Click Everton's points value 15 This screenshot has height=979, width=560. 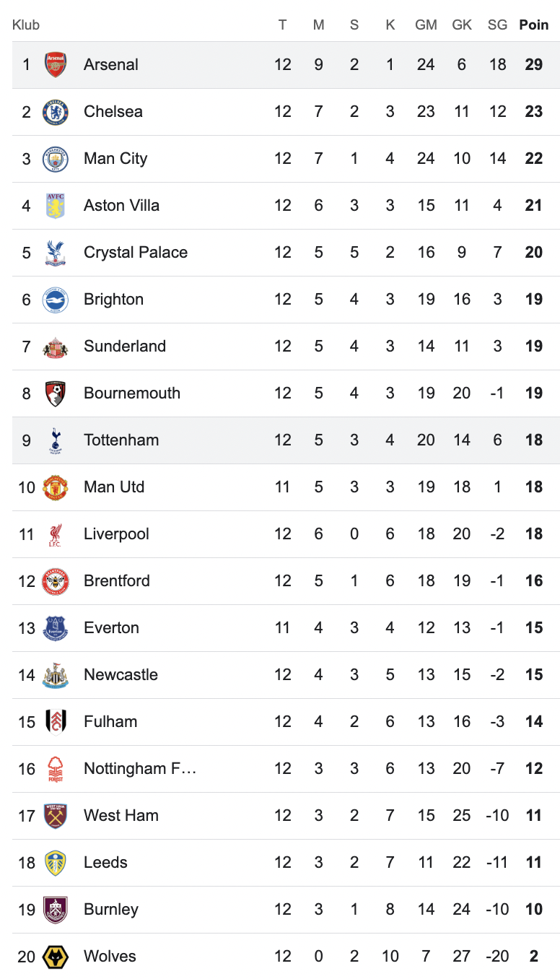tap(533, 628)
